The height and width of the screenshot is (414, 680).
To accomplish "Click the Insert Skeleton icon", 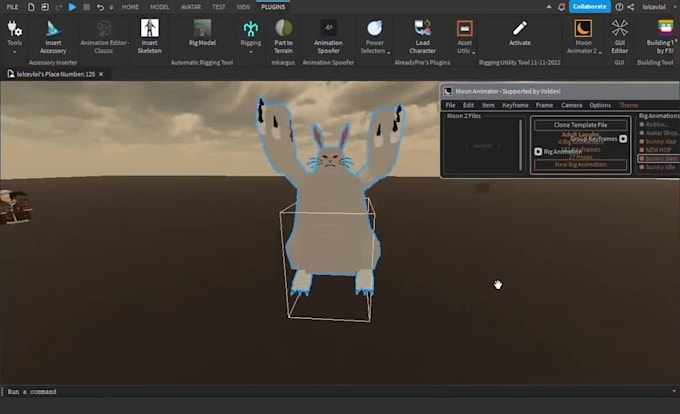I will pyautogui.click(x=149, y=37).
